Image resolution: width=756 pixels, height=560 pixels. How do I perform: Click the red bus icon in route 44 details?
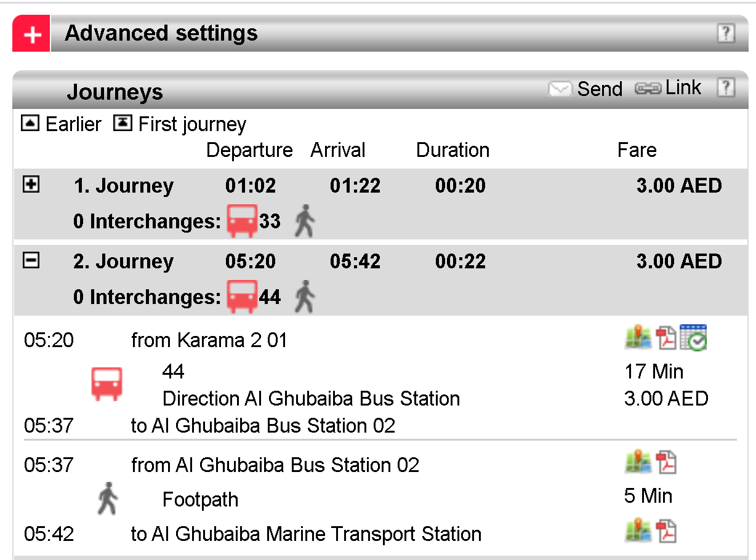(107, 384)
